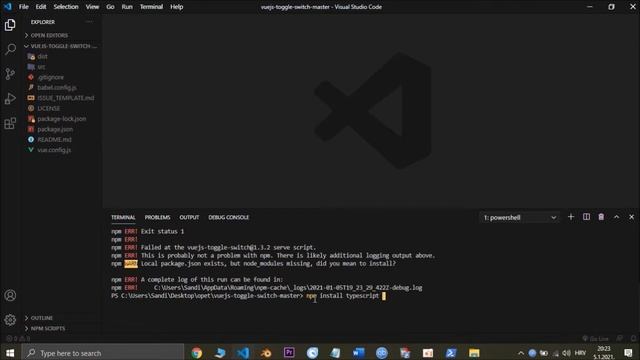Open Microsoft Word from taskbar
This screenshot has width=640, height=360.
pos(359,353)
